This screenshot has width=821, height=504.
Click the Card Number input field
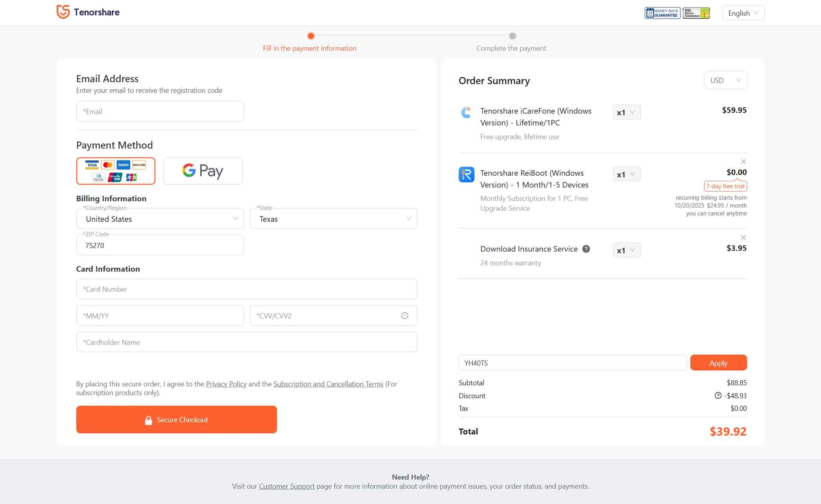click(x=246, y=289)
